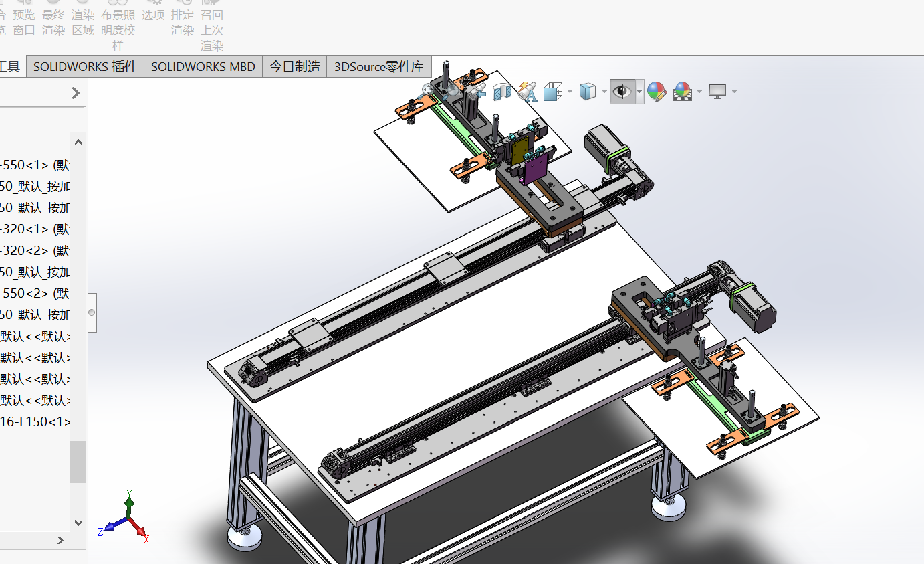
Task: Select tree row "-320<1> (默"
Action: [x=35, y=229]
